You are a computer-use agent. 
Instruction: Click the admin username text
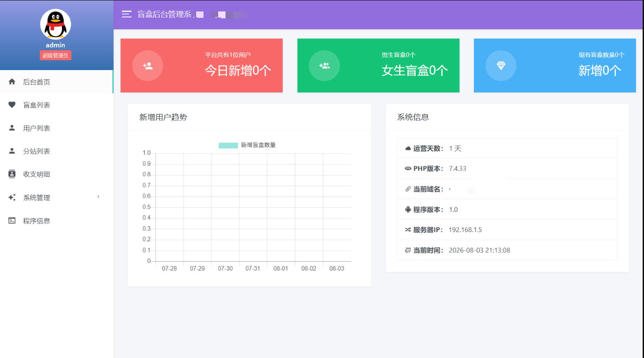(x=55, y=45)
